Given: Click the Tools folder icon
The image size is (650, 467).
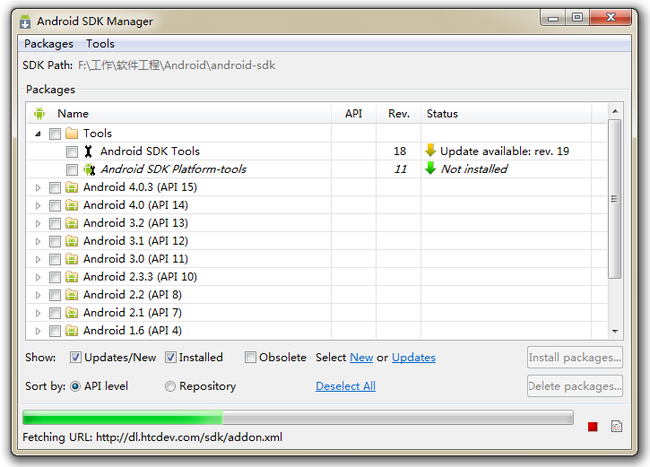Looking at the screenshot, I should 72,133.
